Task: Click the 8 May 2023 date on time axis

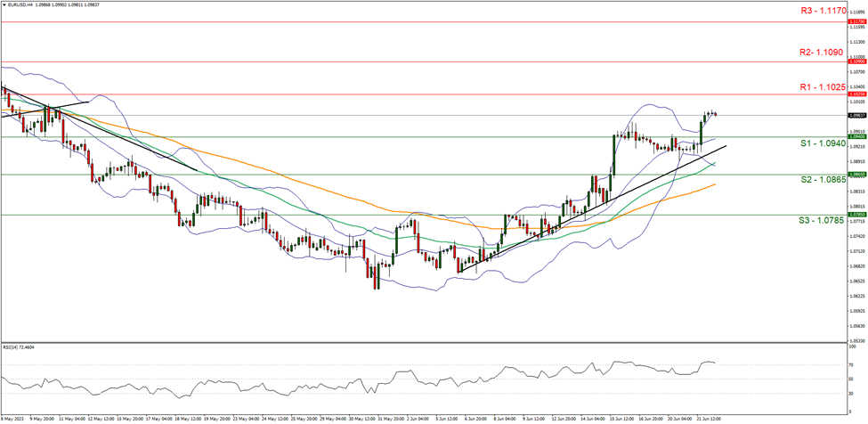Action: [15, 417]
